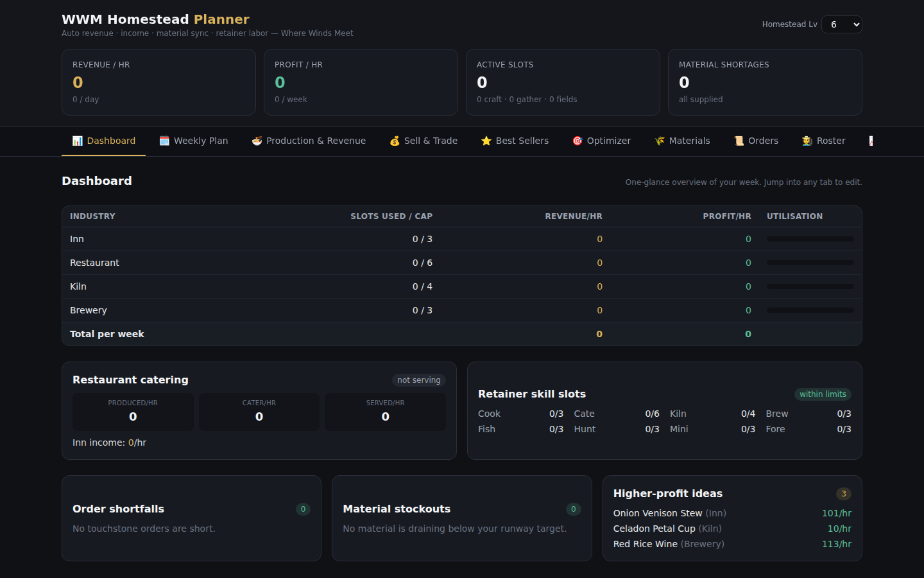This screenshot has width=924, height=578.
Task: Click the Mini retainer skill slot
Action: click(x=712, y=429)
